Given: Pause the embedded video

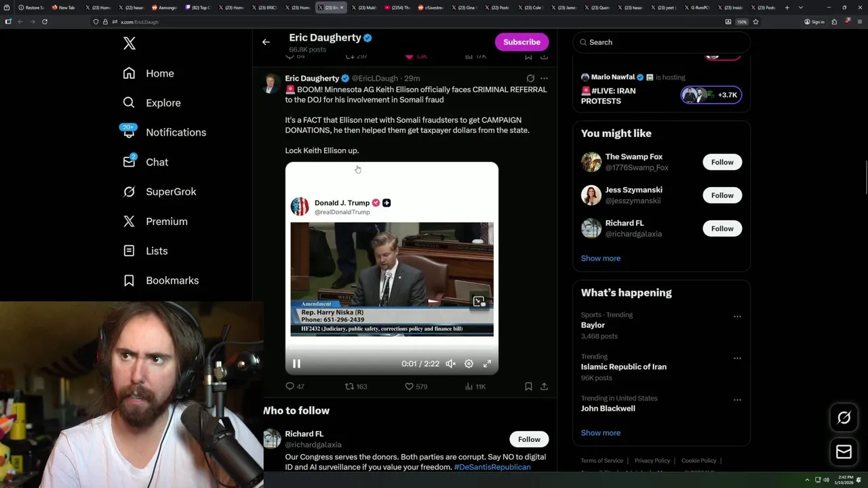Looking at the screenshot, I should click(296, 364).
